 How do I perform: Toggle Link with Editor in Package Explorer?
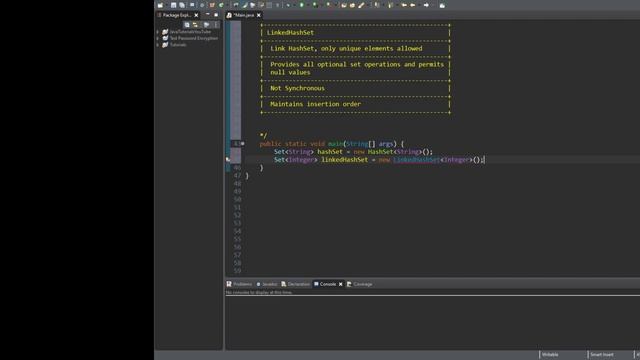(x=195, y=24)
